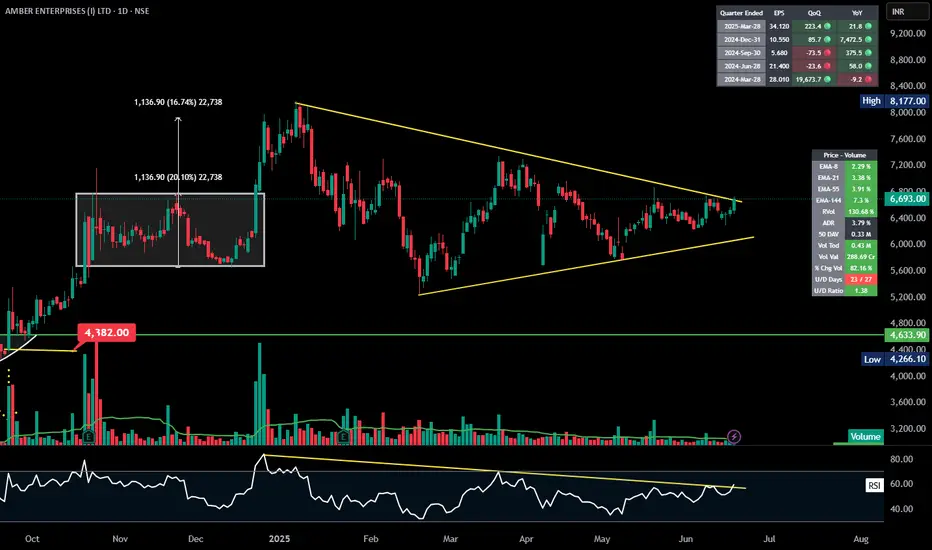The height and width of the screenshot is (550, 932).
Task: Click the ADR value 3.79 %
Action: [x=861, y=223]
